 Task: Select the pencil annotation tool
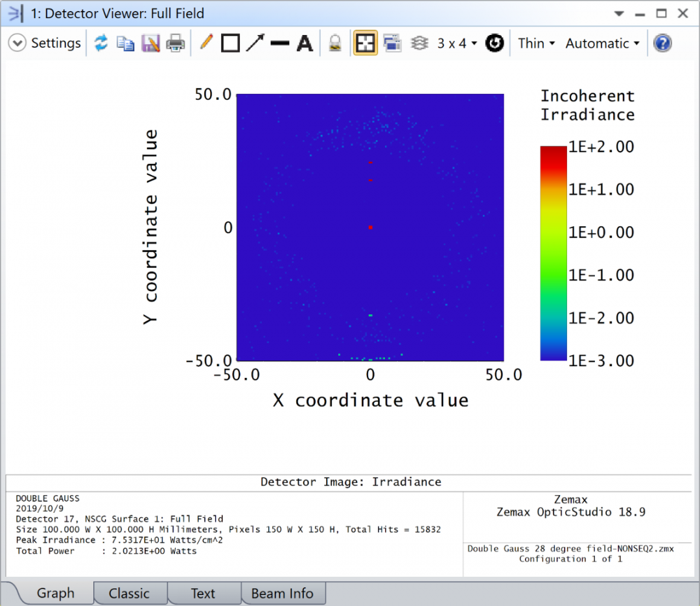click(206, 43)
